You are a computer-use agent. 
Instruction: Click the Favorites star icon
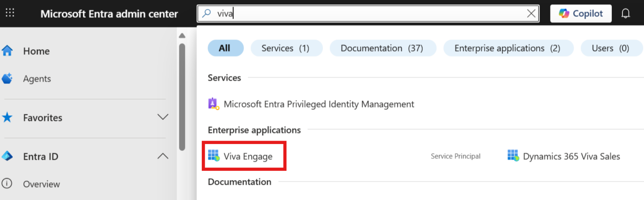(x=7, y=117)
